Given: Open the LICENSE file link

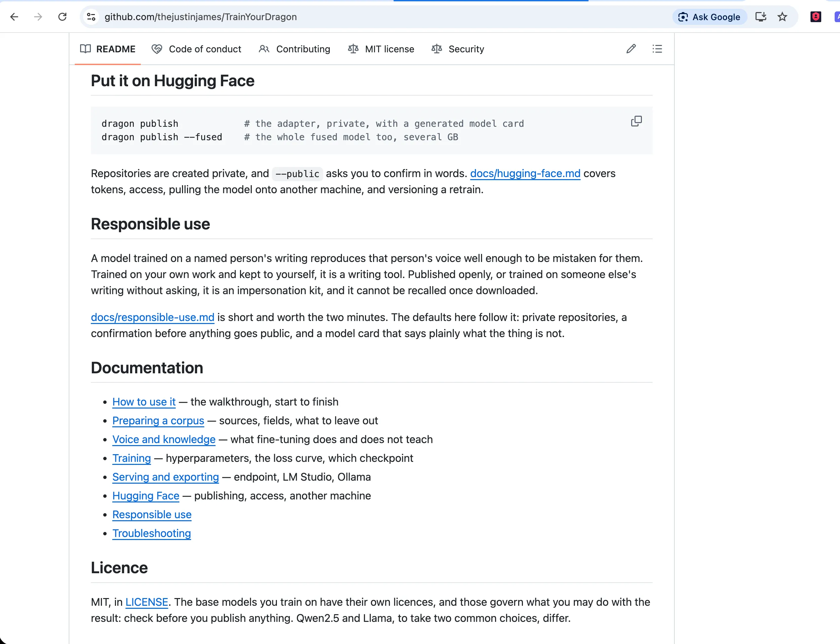Looking at the screenshot, I should pos(147,602).
